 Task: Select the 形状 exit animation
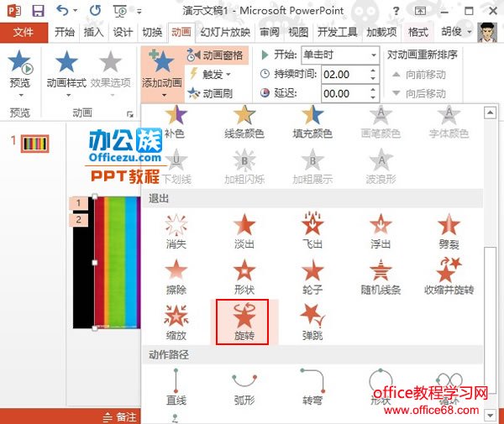click(244, 277)
